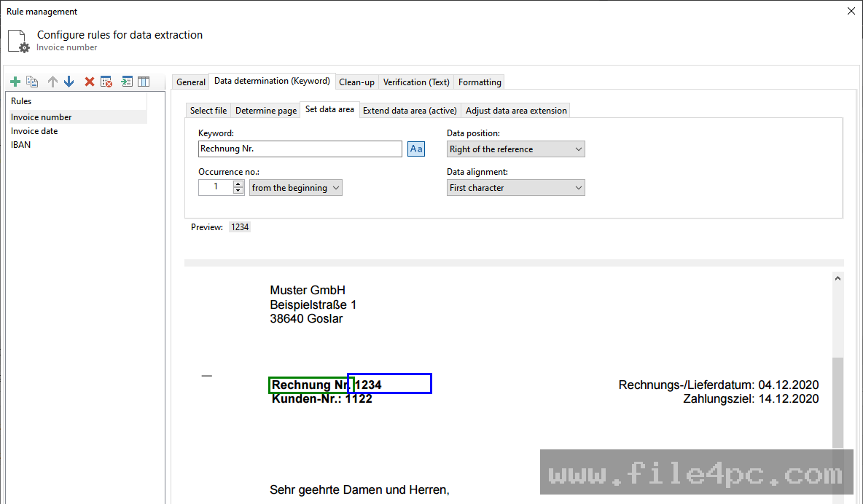Viewport: 863px width, 504px height.
Task: Select the Invoice number rule
Action: (77, 117)
